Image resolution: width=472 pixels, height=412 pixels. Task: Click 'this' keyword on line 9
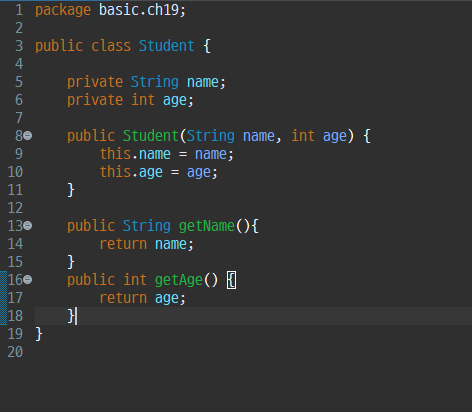click(x=115, y=154)
